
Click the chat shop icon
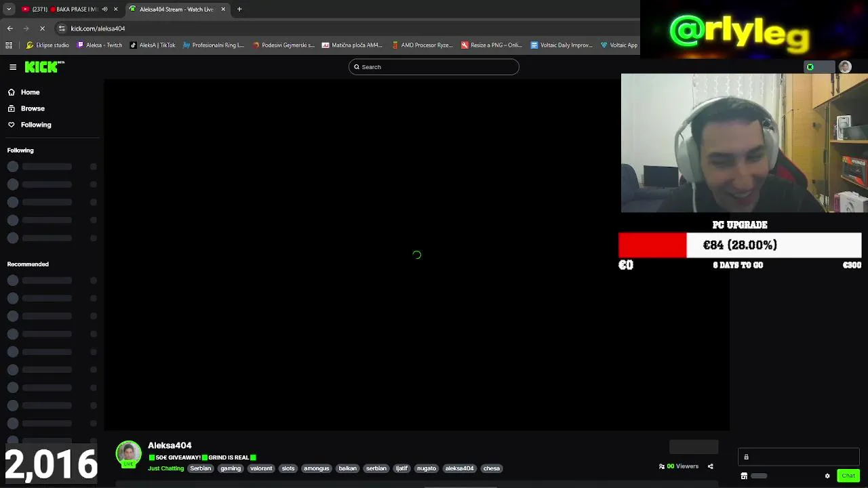744,476
